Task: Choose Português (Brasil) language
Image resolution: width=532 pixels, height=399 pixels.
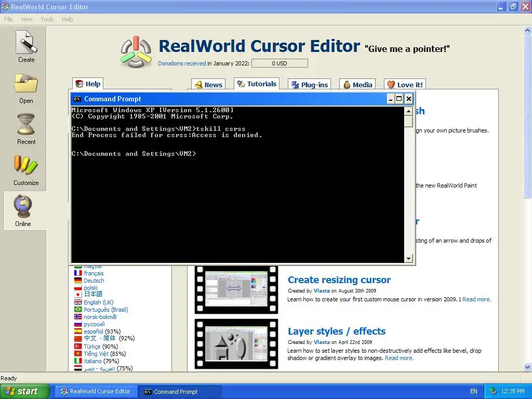Action: click(x=106, y=310)
